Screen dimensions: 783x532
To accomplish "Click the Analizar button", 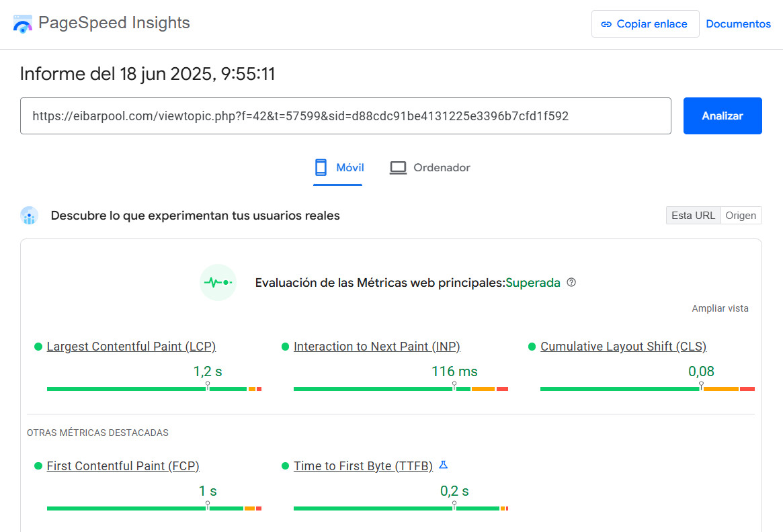I will click(723, 116).
